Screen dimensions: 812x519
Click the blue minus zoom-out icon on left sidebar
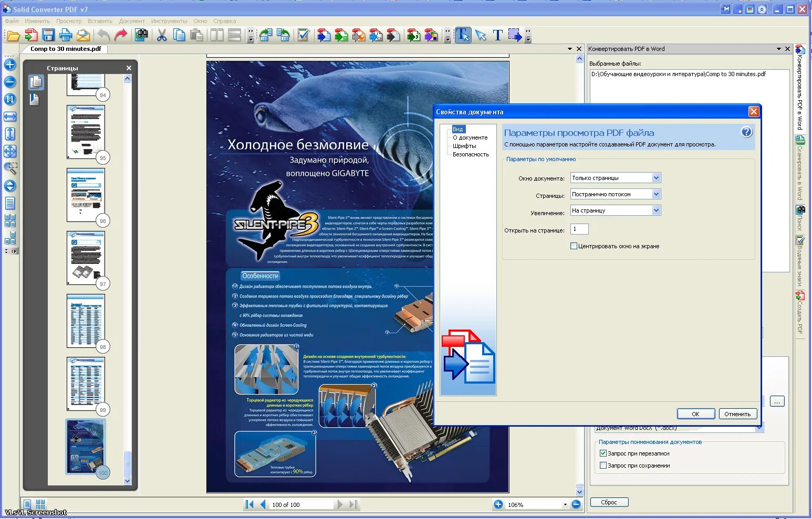pos(10,82)
